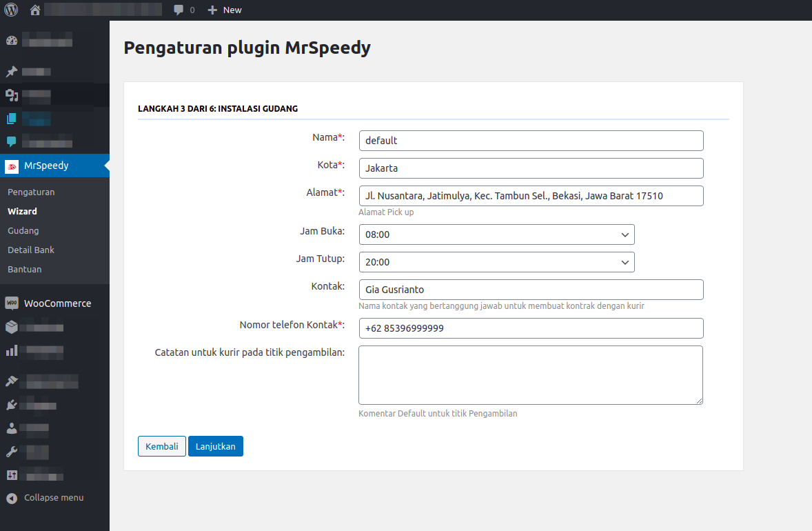This screenshot has width=812, height=531.
Task: Click the 'Jam Buka:' label
Action: pyautogui.click(x=322, y=231)
